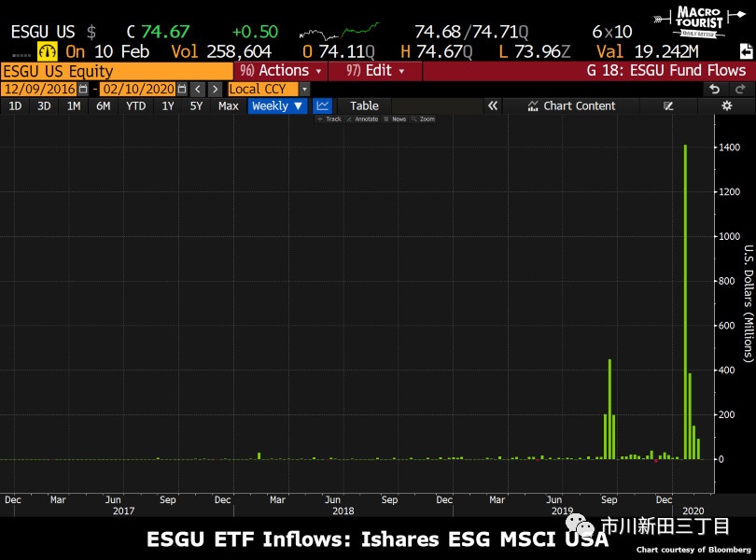Select the 1Y period tab
The image size is (756, 560).
coord(168,106)
